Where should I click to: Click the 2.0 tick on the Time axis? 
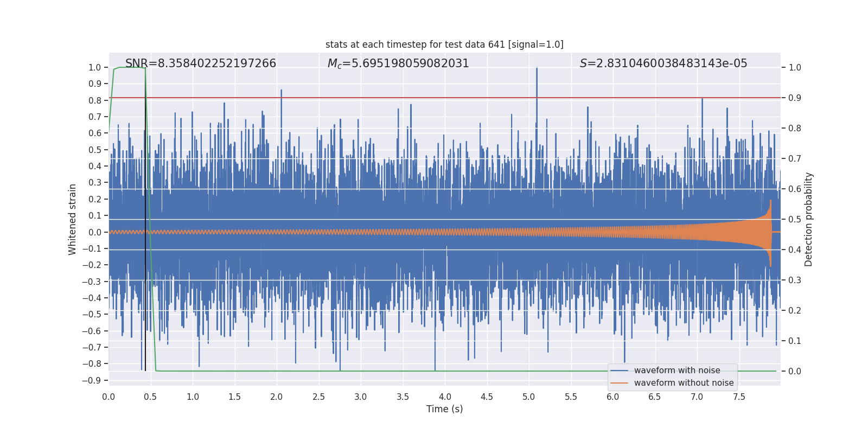click(x=277, y=397)
